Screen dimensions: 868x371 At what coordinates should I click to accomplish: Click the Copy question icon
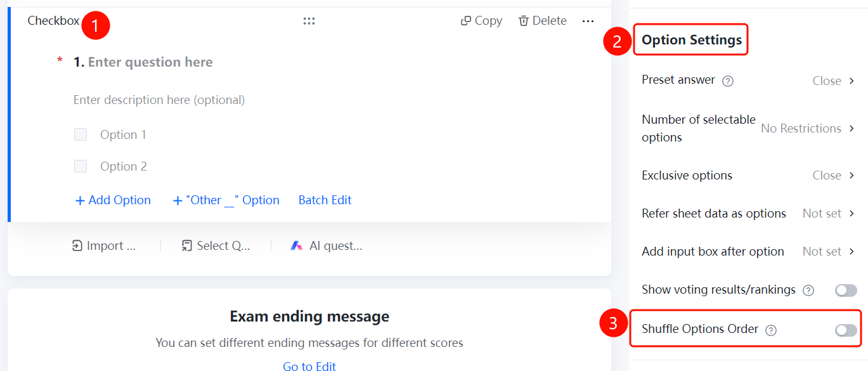[x=465, y=21]
